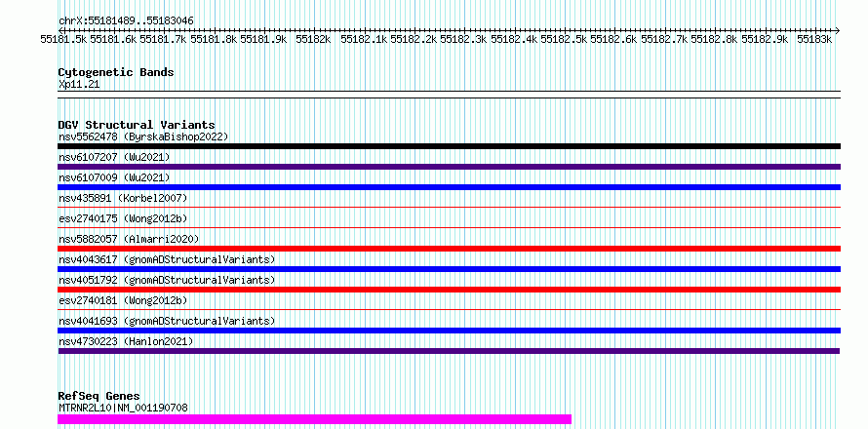Open the RefSeq Genes track heading
This screenshot has height=429, width=868.
tap(99, 396)
